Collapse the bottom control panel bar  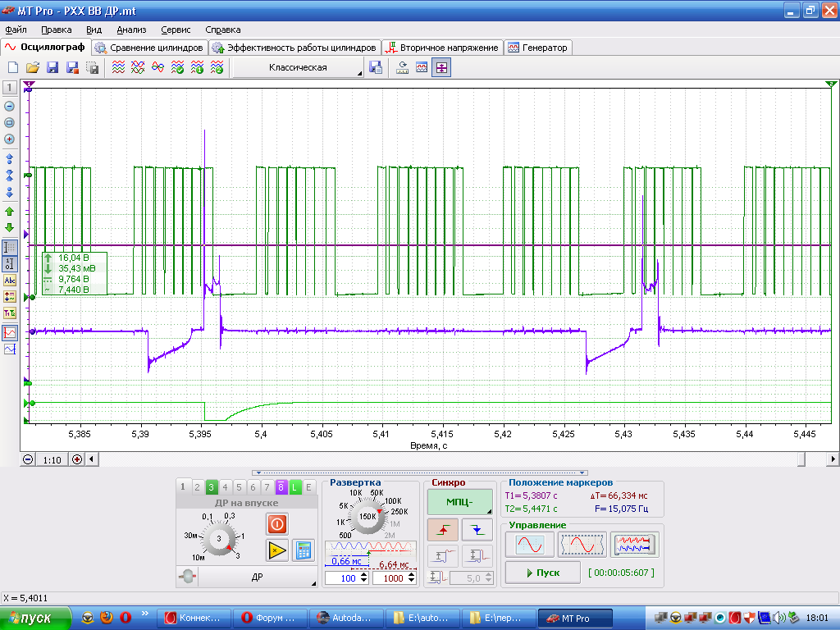420,473
